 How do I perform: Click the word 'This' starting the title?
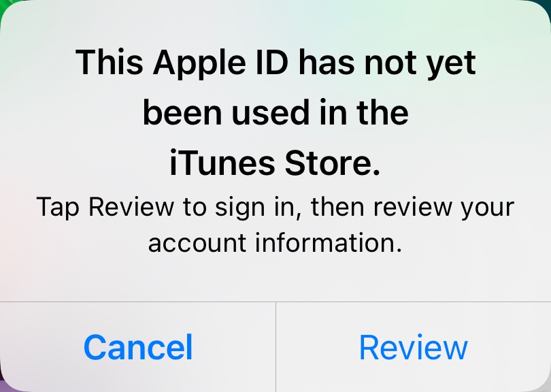(x=110, y=63)
